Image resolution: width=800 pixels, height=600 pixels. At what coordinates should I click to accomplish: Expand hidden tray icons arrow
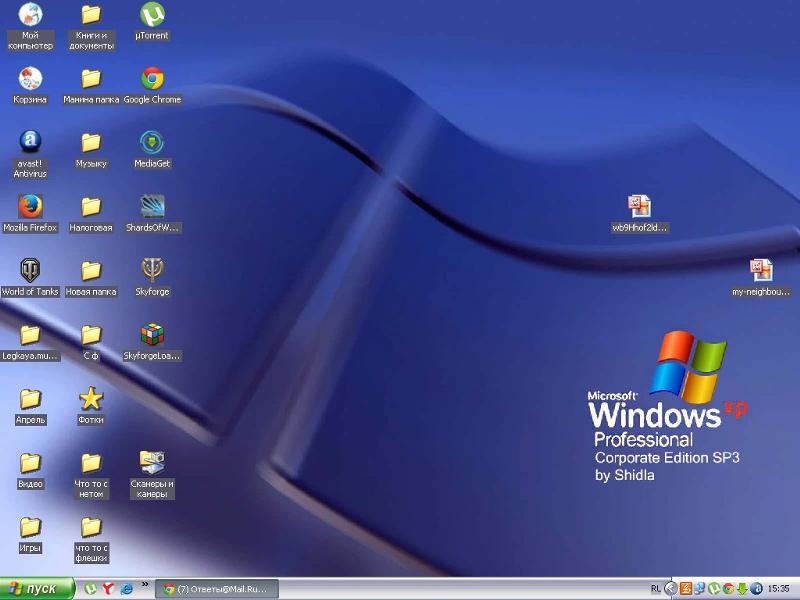click(x=671, y=589)
